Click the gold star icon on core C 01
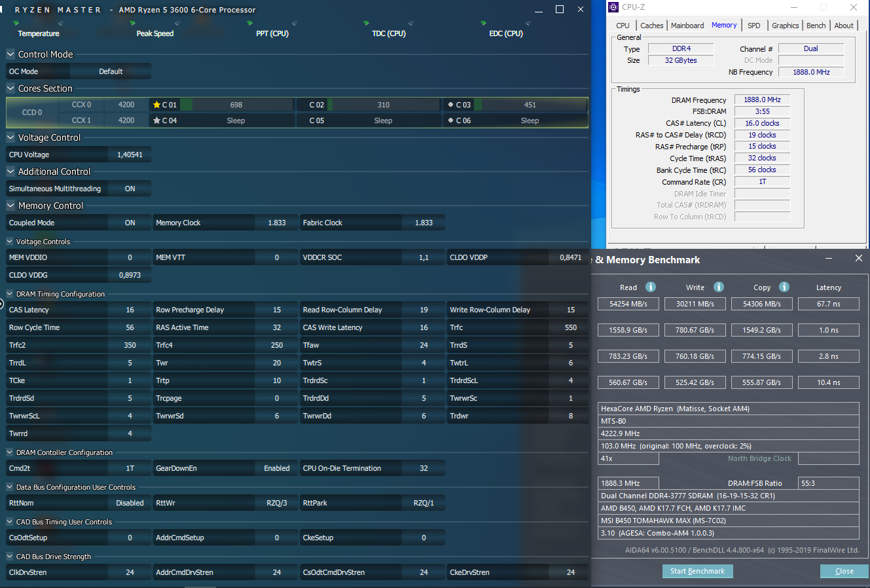 (x=156, y=105)
